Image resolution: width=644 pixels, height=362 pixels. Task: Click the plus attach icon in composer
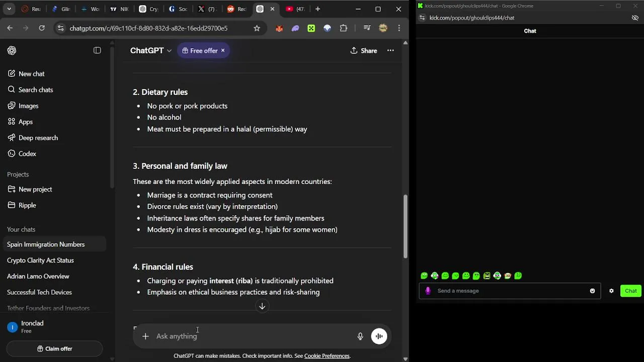coord(145,336)
